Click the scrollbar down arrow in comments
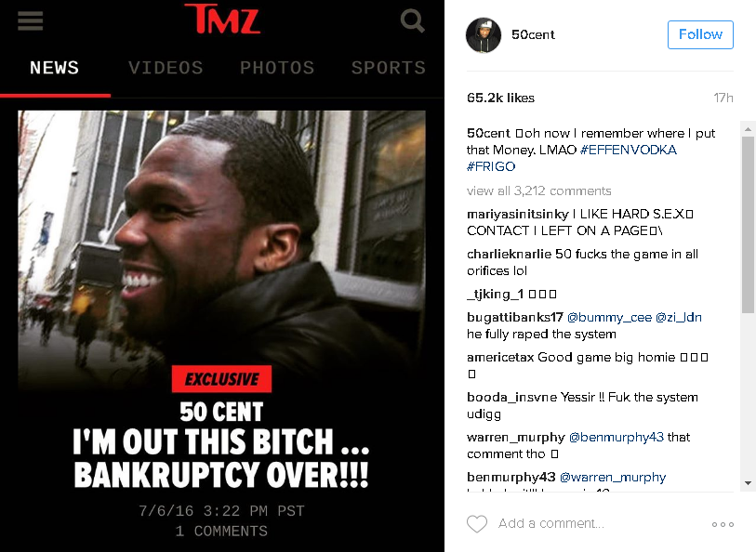 pyautogui.click(x=748, y=483)
